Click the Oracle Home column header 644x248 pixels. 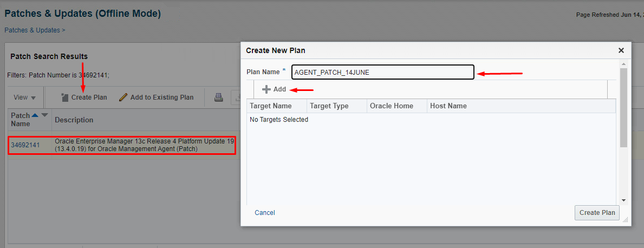[x=397, y=106]
